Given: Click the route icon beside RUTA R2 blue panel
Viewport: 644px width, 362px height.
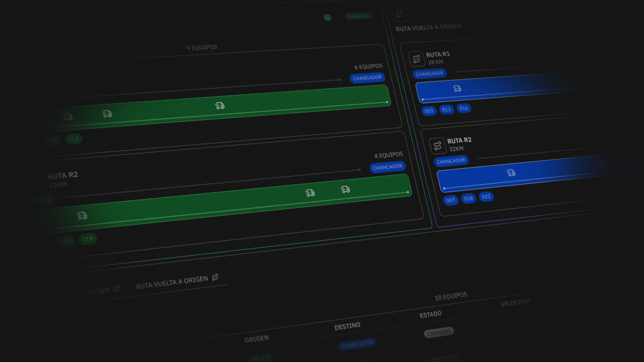Looking at the screenshot, I should [437, 146].
